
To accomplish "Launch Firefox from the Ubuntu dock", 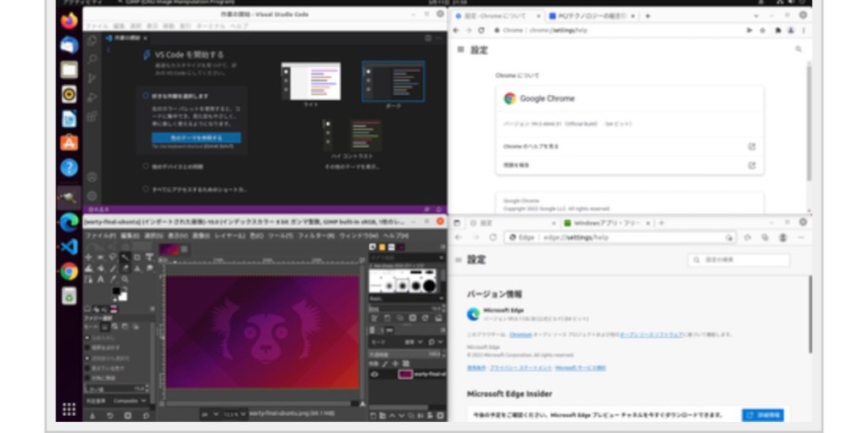I will [69, 19].
